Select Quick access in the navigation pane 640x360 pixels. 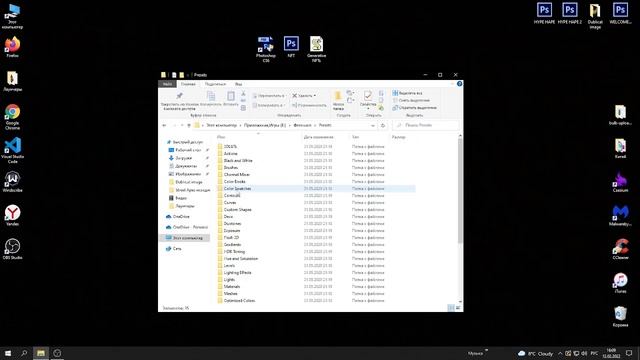click(x=187, y=142)
